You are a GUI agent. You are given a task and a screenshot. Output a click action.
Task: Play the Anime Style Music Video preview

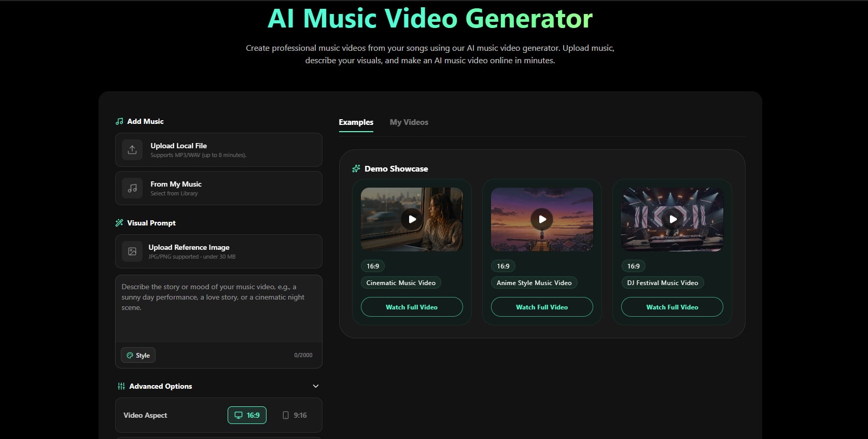tap(542, 219)
